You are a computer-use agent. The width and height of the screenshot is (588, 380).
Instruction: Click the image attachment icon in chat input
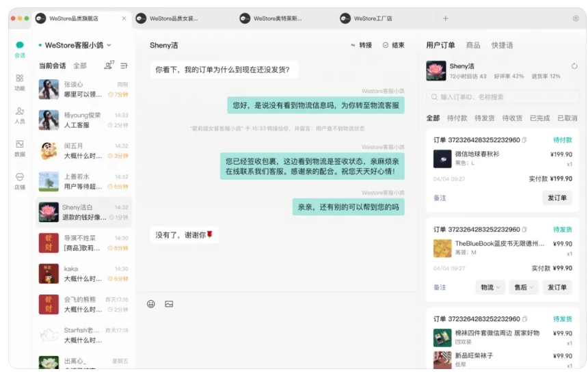(x=169, y=304)
